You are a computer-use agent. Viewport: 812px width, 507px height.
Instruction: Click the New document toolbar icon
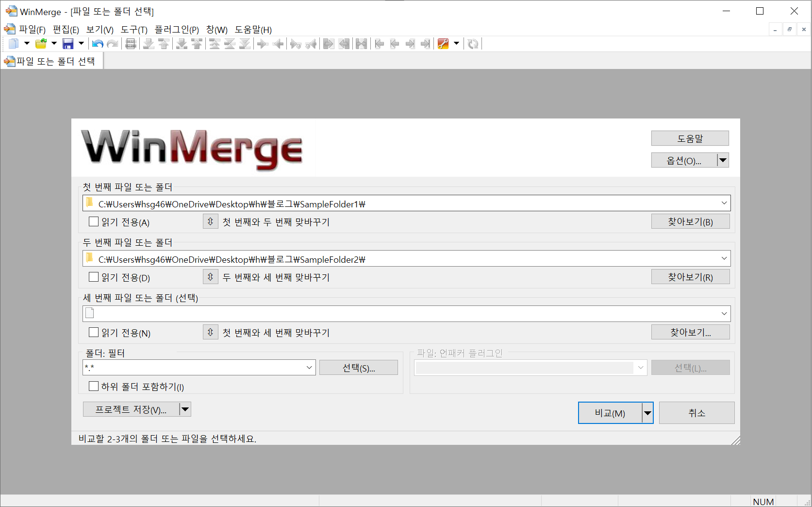tap(13, 44)
